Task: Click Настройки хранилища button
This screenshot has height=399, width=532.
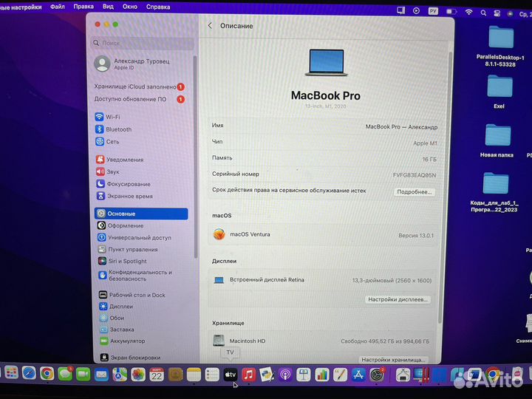Action: tap(393, 359)
